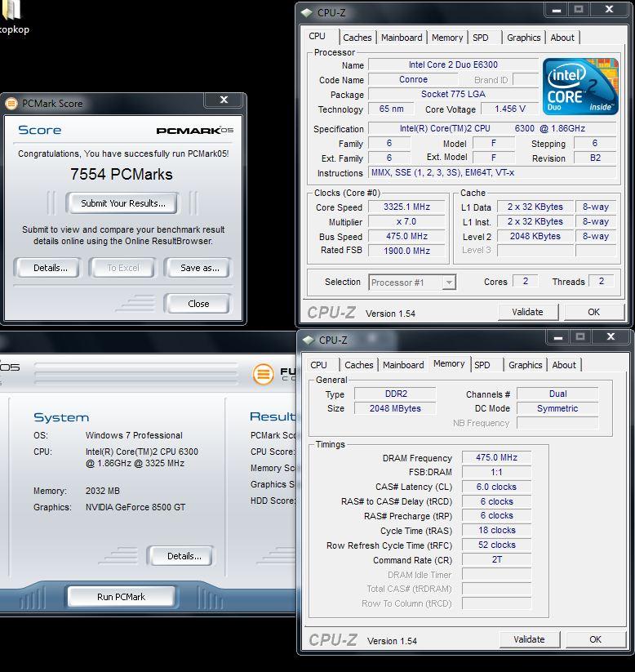Click the Specification field showing 6300 @ 1.86GHz
Image resolution: width=635 pixels, height=672 pixels.
tap(492, 128)
